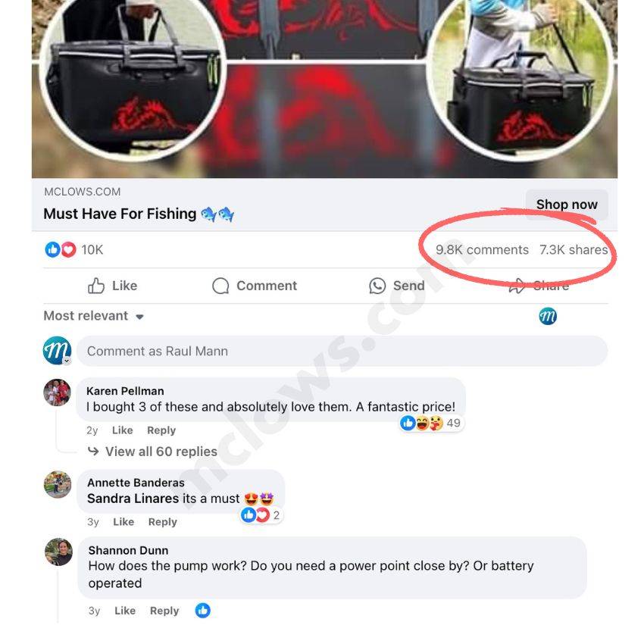Open the tagged Sandra Linares profile link
The height and width of the screenshot is (644, 644).
click(133, 499)
